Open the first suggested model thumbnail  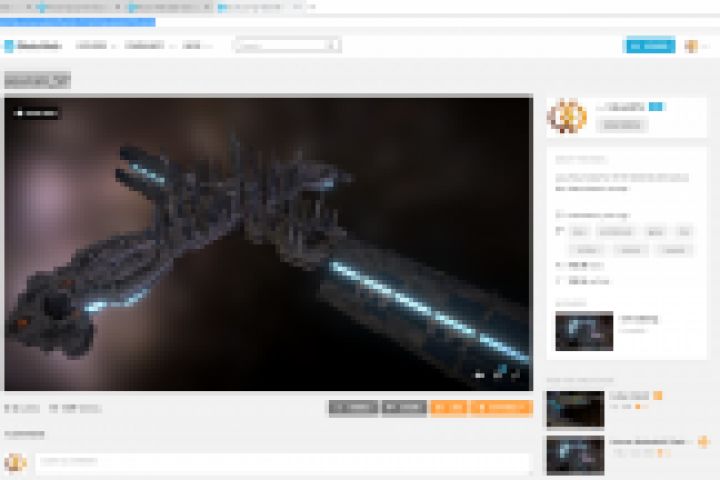click(x=575, y=409)
